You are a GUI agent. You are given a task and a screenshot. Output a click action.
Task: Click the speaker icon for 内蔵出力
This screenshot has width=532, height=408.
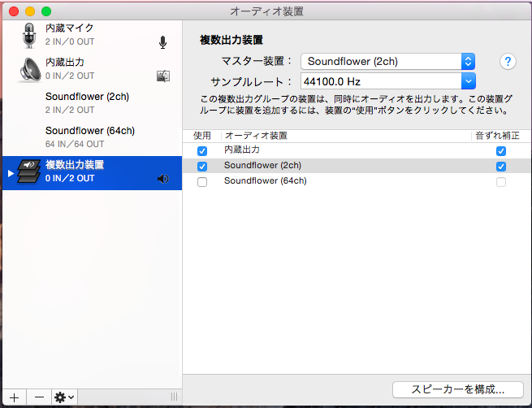tap(30, 69)
